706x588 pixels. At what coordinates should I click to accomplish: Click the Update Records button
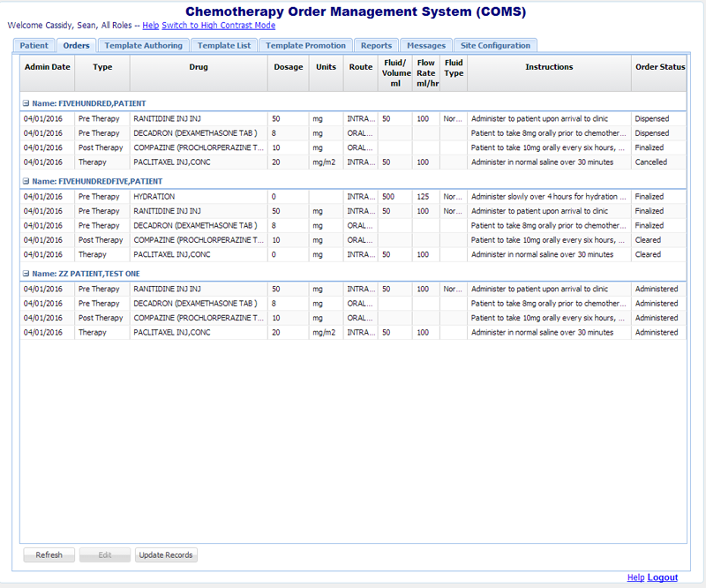coord(166,555)
